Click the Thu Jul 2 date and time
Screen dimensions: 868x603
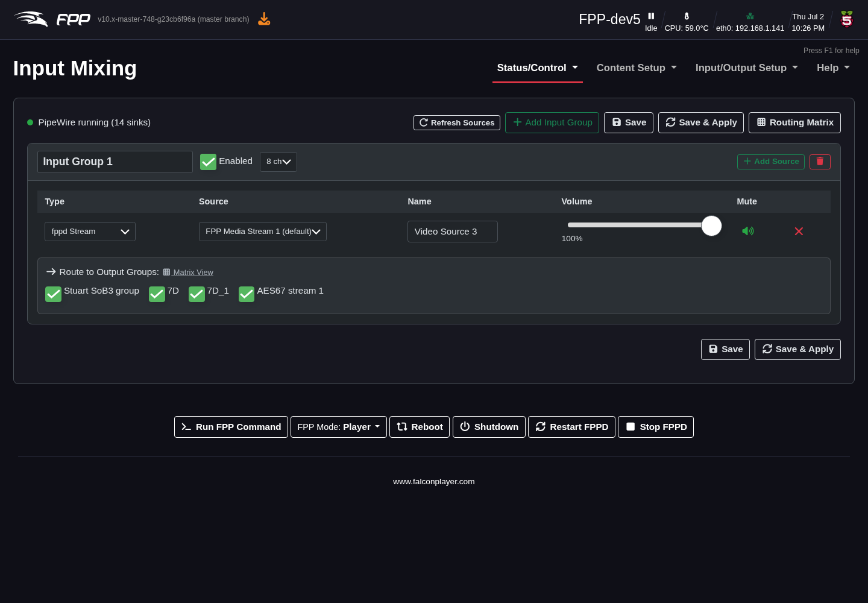pos(808,22)
